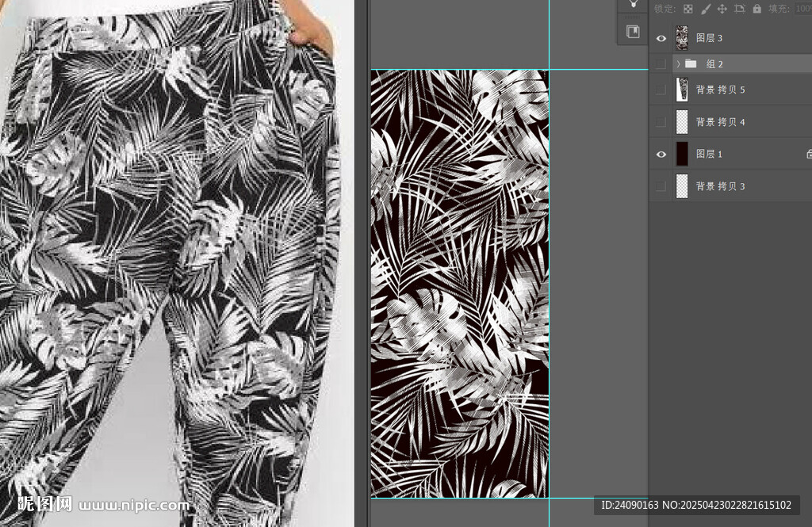The image size is (812, 527).
Task: Click lock transparent pixels icon
Action: coord(688,9)
